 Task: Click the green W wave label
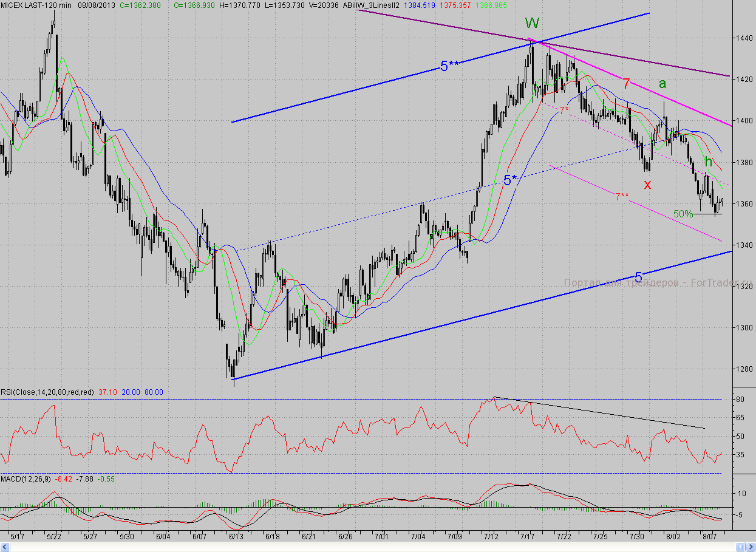point(532,24)
